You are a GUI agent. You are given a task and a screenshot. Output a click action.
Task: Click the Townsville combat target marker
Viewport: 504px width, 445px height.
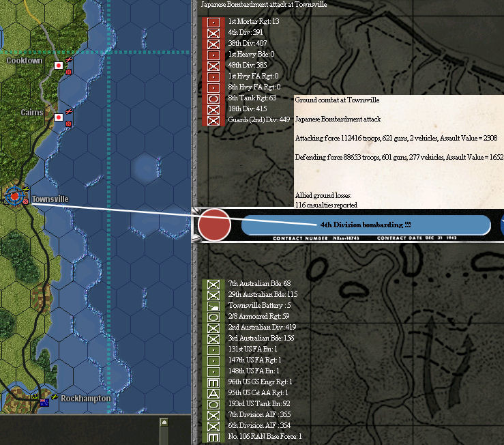(14, 196)
